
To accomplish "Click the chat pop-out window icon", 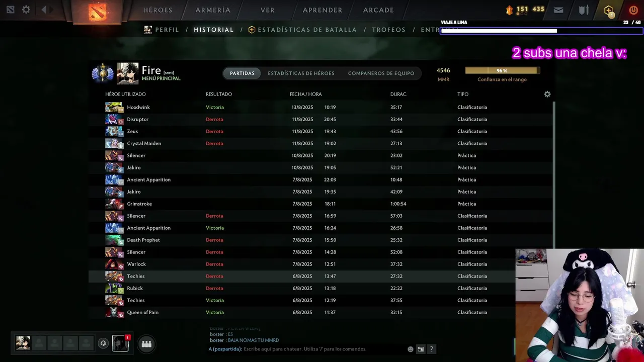I will click(x=421, y=349).
